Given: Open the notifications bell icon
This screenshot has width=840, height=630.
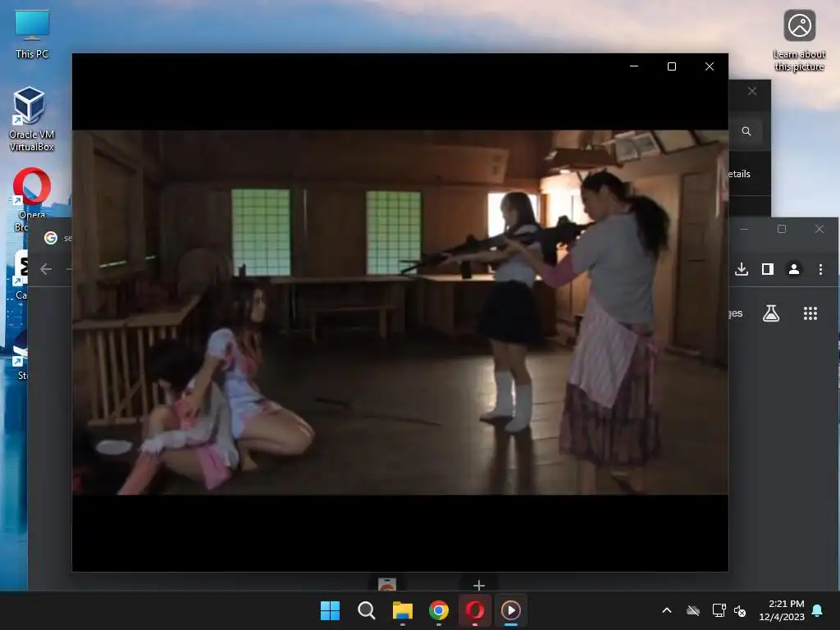Looking at the screenshot, I should (818, 610).
